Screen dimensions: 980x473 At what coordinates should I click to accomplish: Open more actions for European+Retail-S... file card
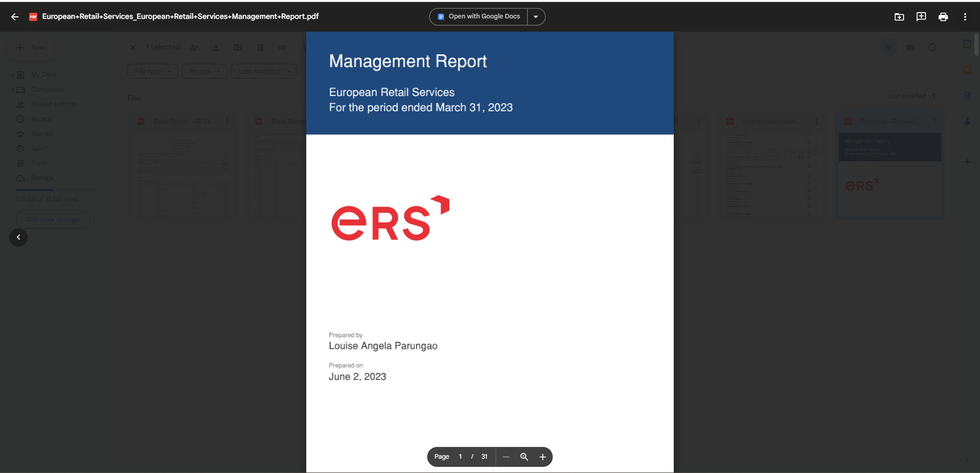[x=935, y=122]
